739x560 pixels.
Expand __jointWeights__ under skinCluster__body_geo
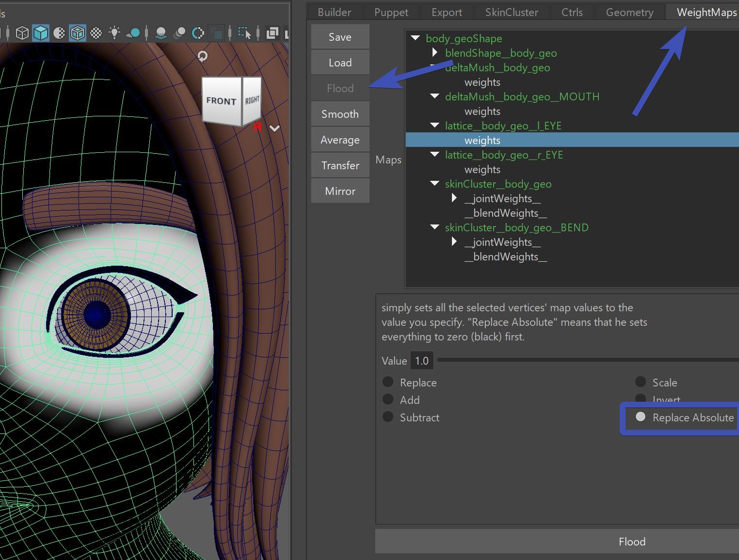click(454, 198)
